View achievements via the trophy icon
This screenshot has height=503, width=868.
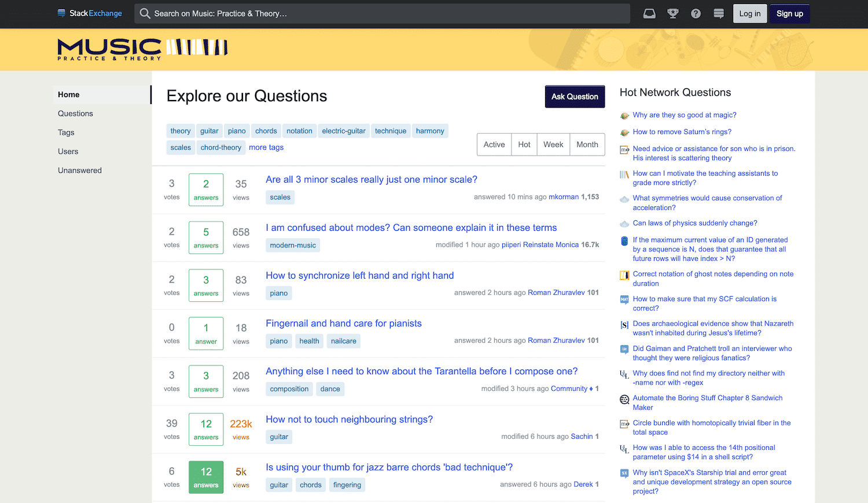pyautogui.click(x=672, y=13)
